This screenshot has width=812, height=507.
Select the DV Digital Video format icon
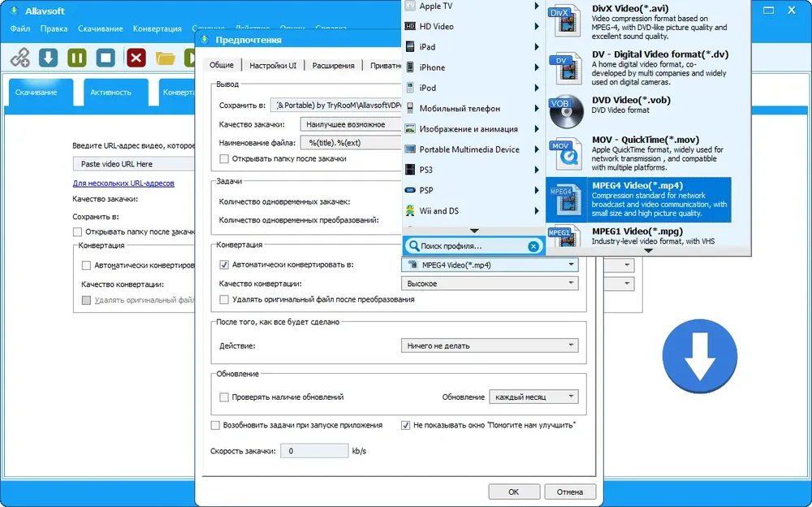565,68
